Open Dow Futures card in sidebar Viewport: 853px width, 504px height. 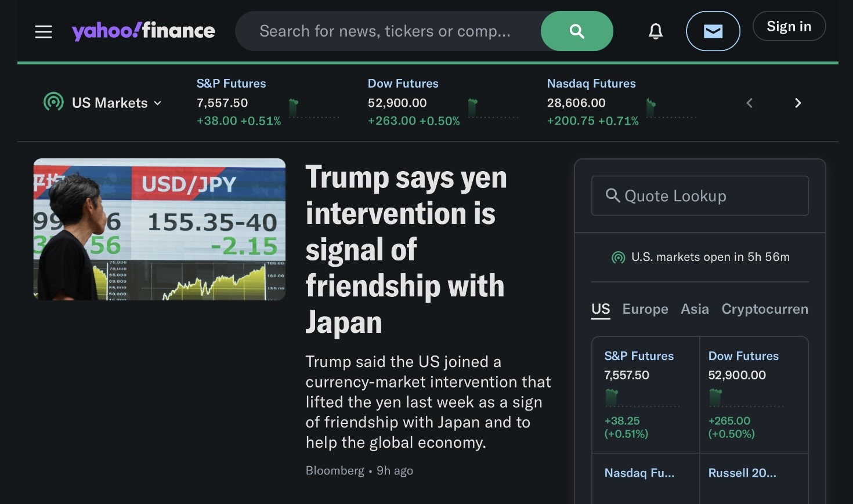coord(754,395)
